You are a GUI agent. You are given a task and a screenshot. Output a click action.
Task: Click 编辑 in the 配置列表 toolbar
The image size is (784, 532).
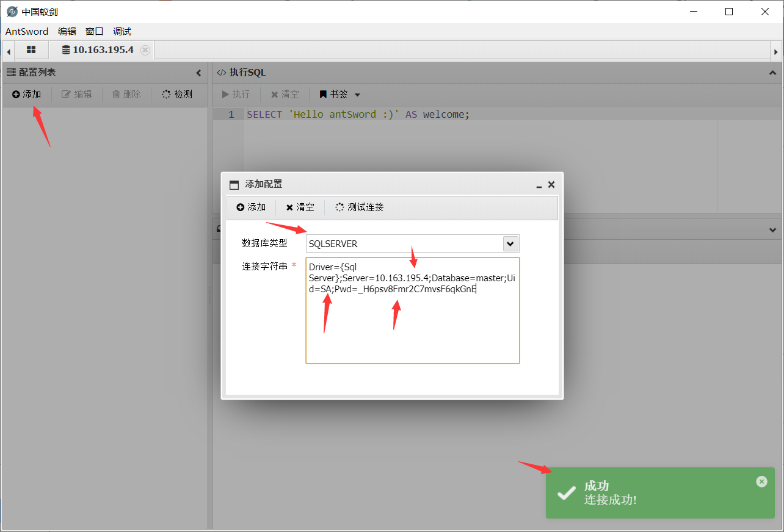77,94
